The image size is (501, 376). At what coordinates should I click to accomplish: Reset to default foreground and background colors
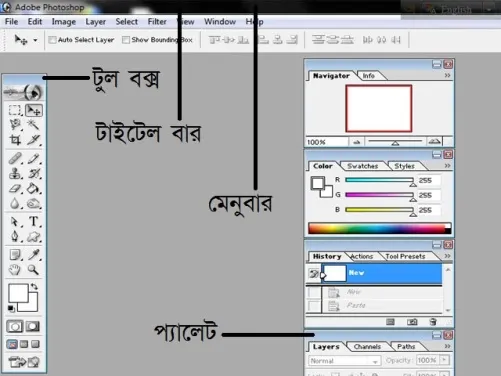click(11, 308)
